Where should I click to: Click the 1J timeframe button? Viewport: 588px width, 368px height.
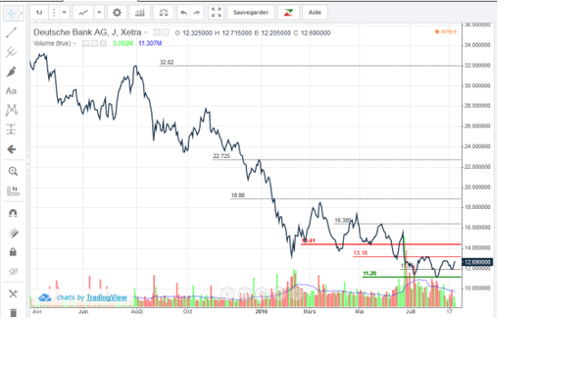point(39,13)
